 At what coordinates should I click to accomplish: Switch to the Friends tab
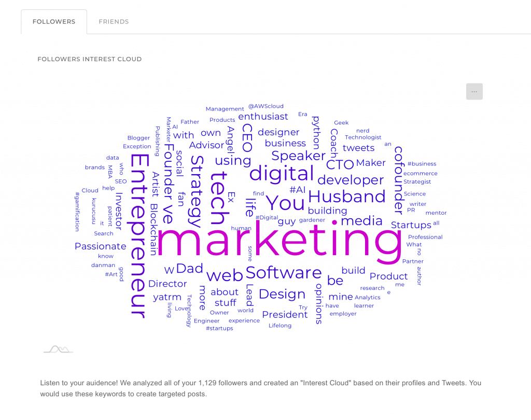click(x=114, y=22)
